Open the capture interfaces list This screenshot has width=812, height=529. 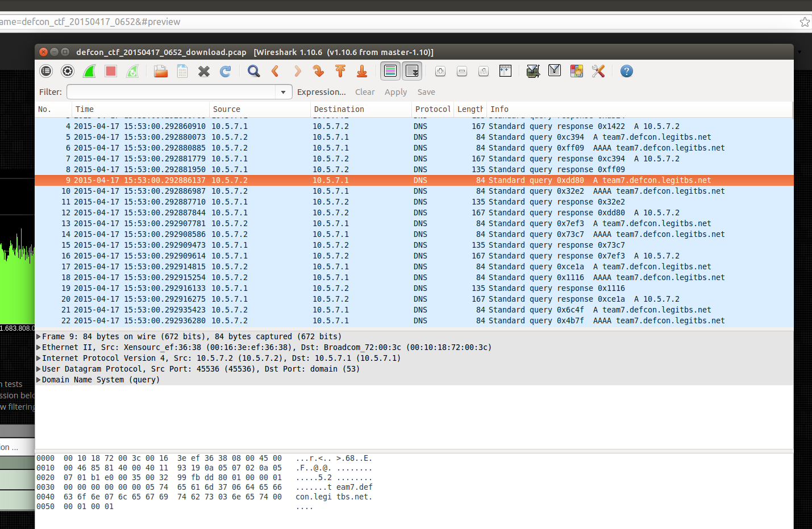45,71
